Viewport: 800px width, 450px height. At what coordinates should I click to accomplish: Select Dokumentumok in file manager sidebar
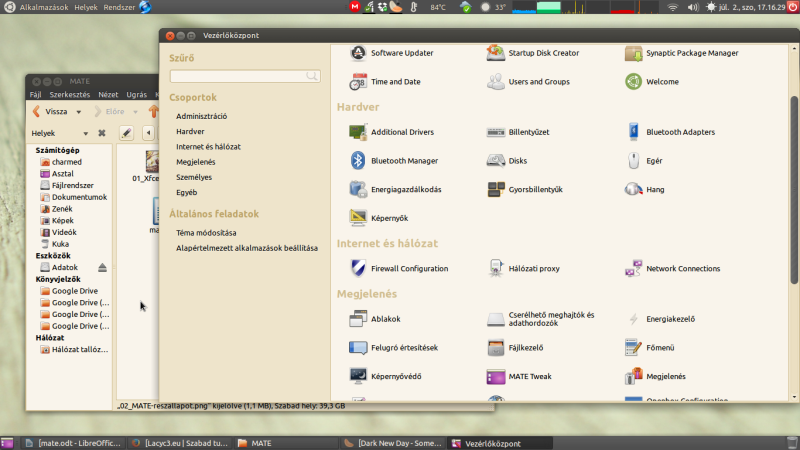click(x=73, y=197)
